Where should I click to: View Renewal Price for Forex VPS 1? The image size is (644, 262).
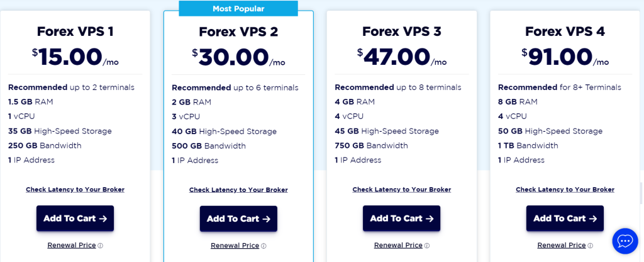[x=71, y=246]
